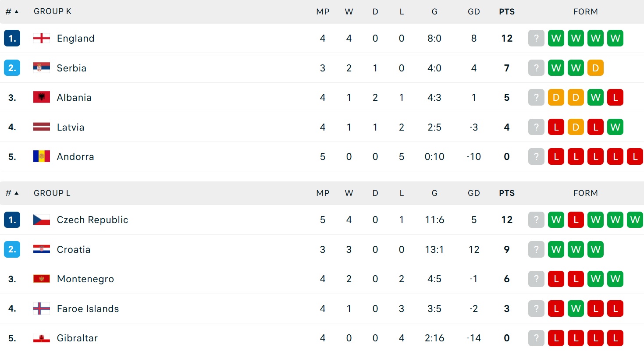Click the Croatia flag icon
The width and height of the screenshot is (644, 351).
point(42,249)
